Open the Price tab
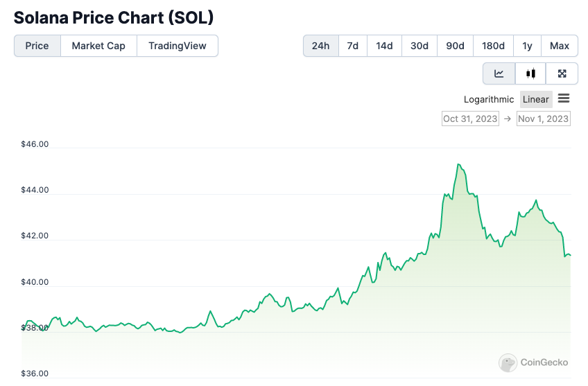Screen dimensions: 588x386 pos(37,46)
